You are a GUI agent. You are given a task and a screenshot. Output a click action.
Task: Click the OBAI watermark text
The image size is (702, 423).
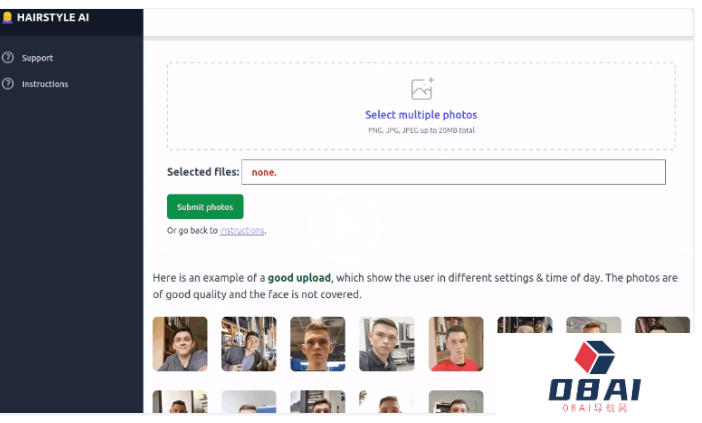coord(595,390)
